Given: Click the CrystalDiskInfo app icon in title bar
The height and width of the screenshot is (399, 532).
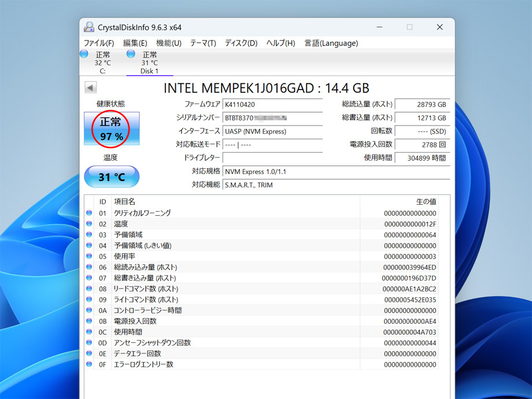Looking at the screenshot, I should click(x=89, y=27).
